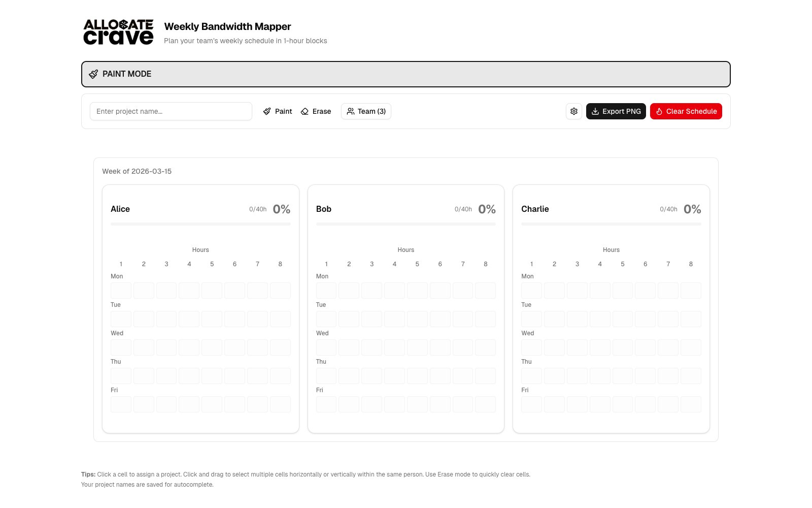This screenshot has height=508, width=812.
Task: Open the project name autocomplete field
Action: tap(171, 111)
